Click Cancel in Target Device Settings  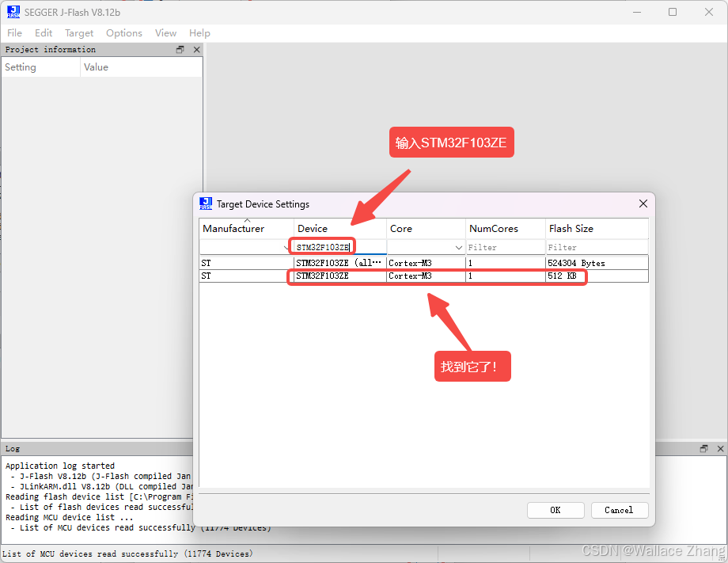tap(620, 510)
